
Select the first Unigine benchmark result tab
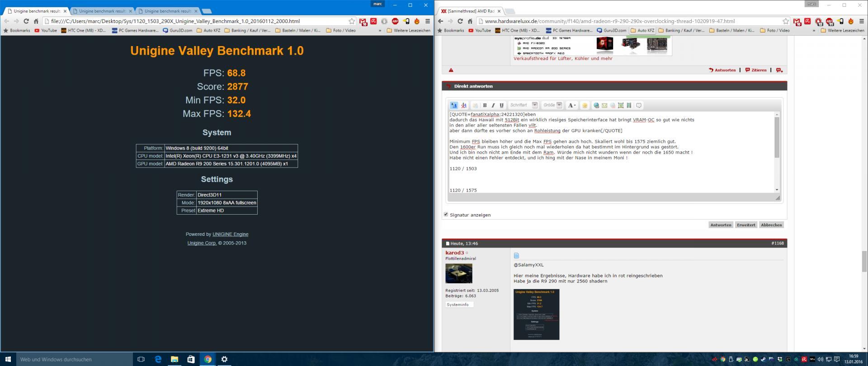coord(37,11)
